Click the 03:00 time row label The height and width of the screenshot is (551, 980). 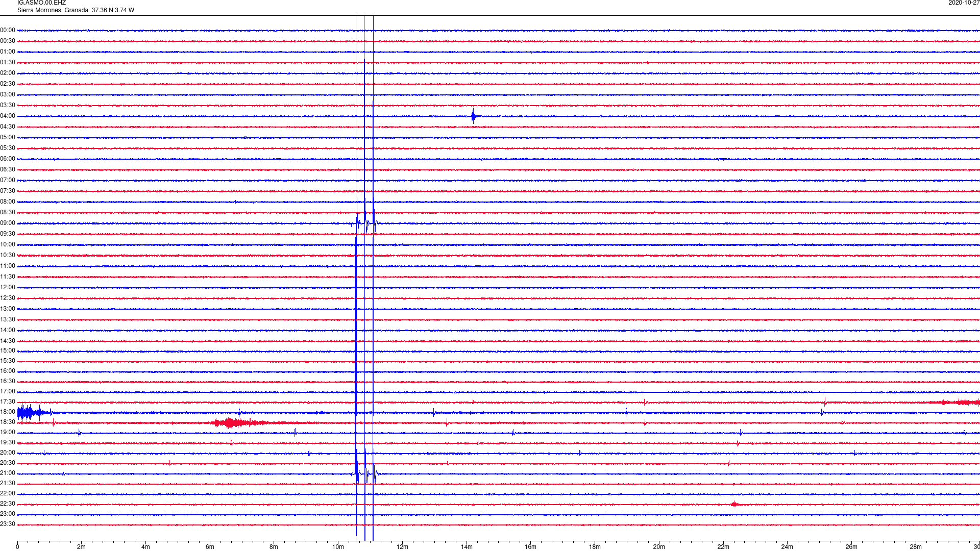(x=8, y=95)
